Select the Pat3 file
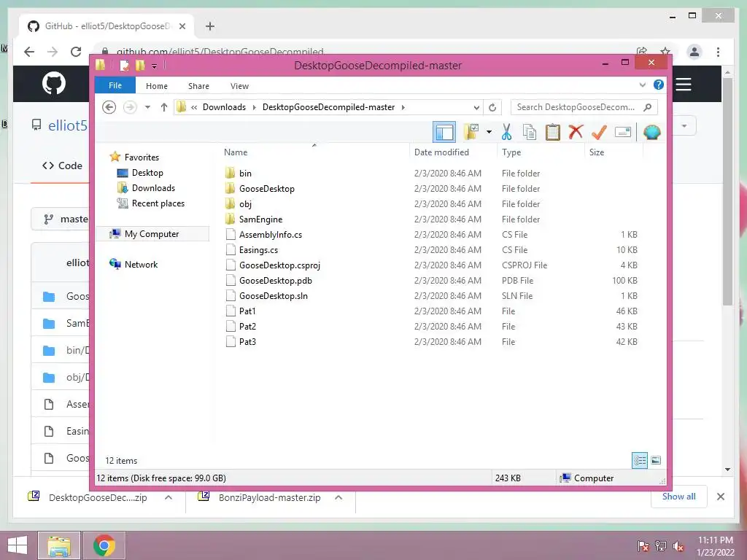747x560 pixels. click(247, 341)
